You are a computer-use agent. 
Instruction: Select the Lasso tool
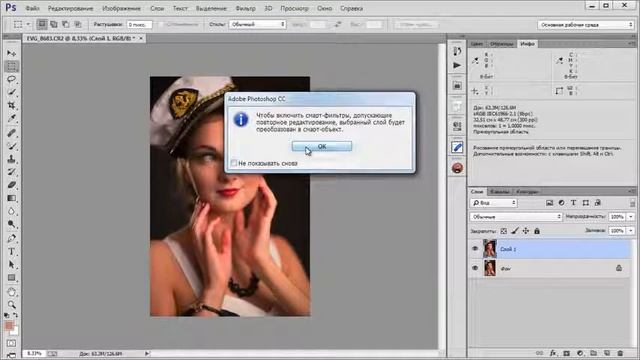click(11, 79)
